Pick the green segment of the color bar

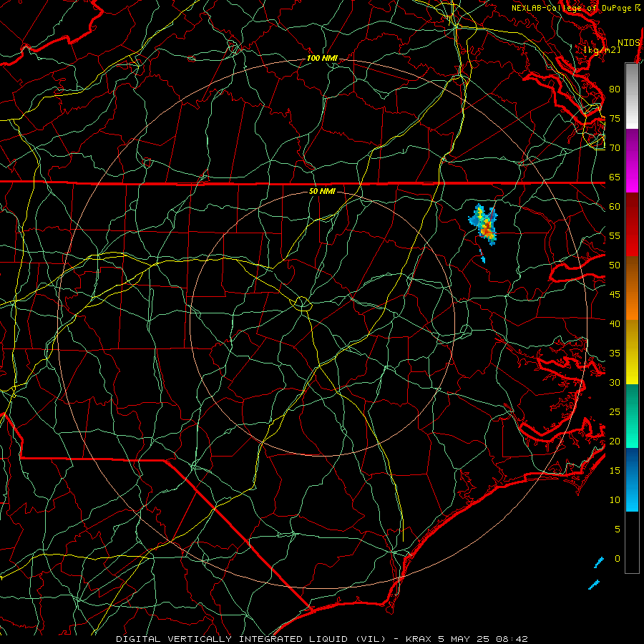pos(632,416)
